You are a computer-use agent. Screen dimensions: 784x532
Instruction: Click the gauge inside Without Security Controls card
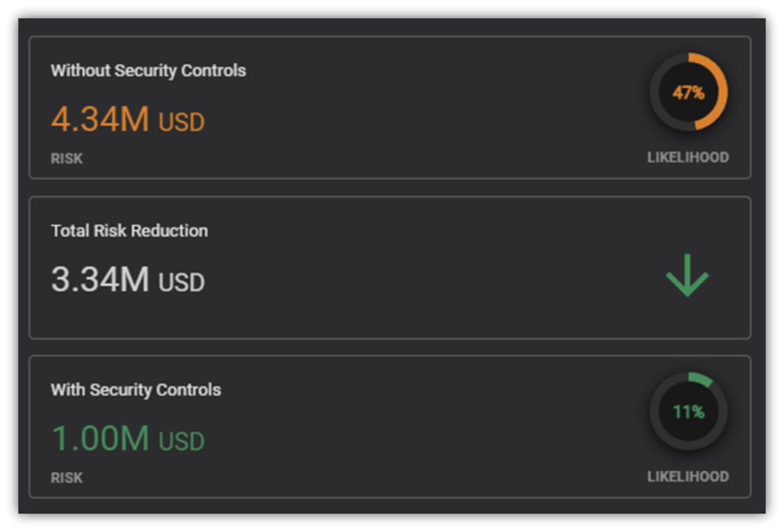tap(688, 90)
